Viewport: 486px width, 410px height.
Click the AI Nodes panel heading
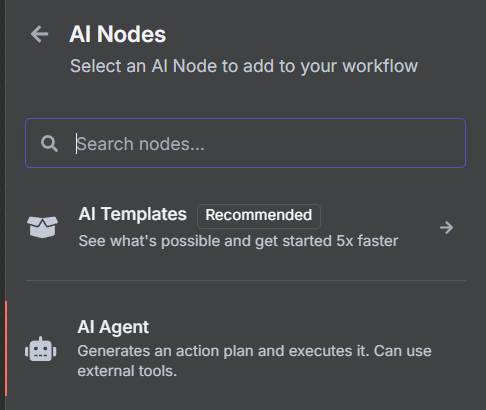[x=117, y=34]
